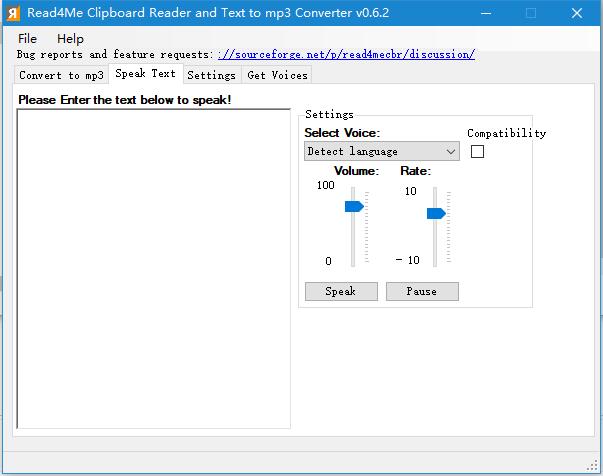The image size is (603, 476).
Task: Click the Volume slider handle
Action: click(354, 206)
